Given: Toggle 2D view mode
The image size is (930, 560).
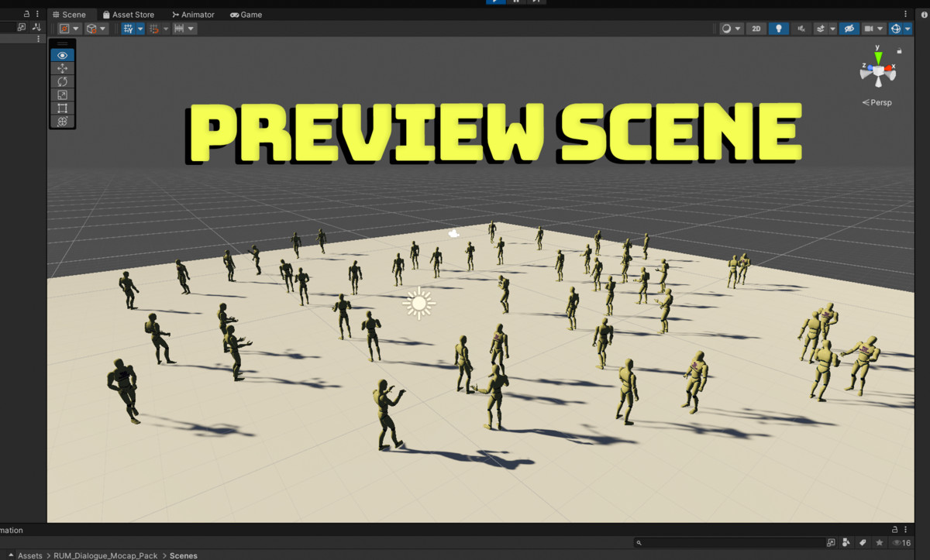Looking at the screenshot, I should [x=756, y=29].
